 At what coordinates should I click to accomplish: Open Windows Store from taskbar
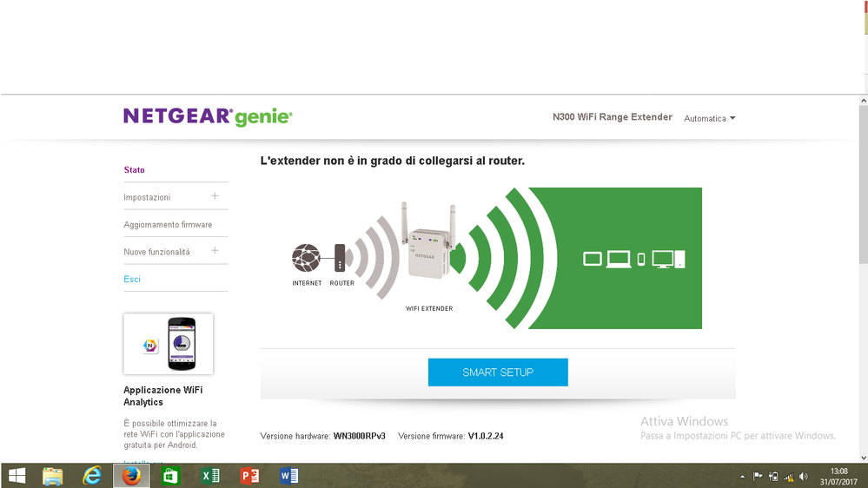click(170, 476)
